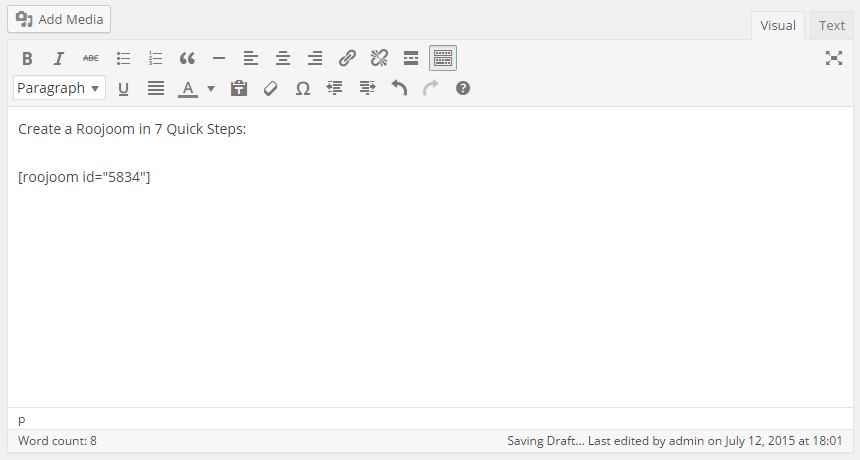Apply the current text color

tap(188, 88)
